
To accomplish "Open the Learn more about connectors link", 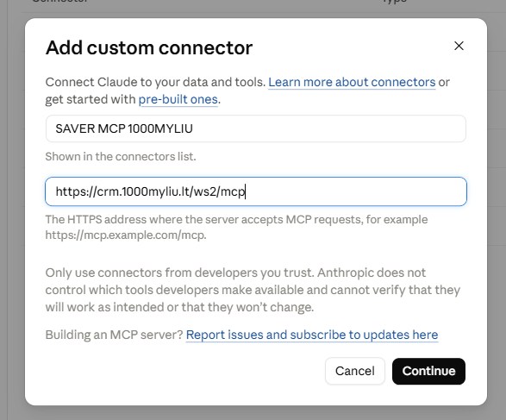I will (352, 82).
